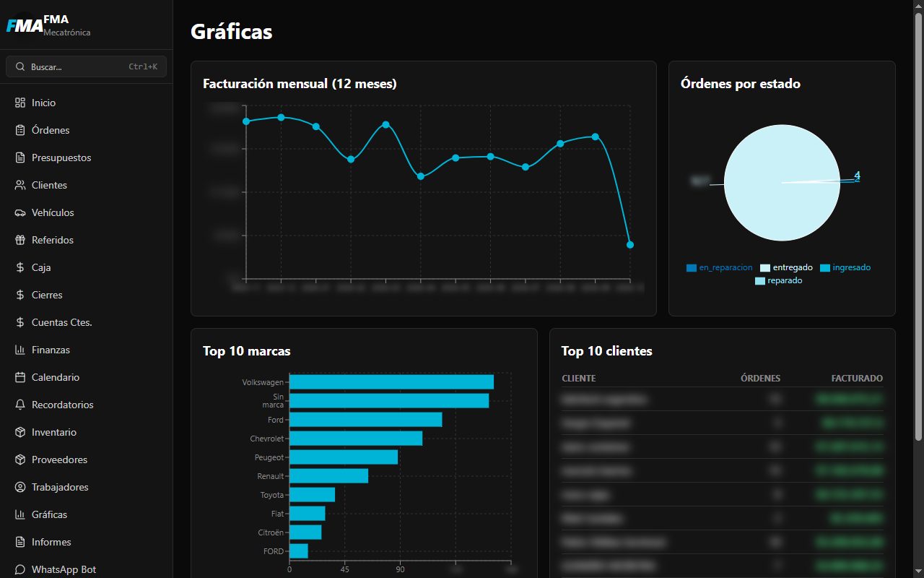Image resolution: width=924 pixels, height=578 pixels.
Task: Click the "Facturación mensual (12 meses)" title
Action: [x=300, y=84]
